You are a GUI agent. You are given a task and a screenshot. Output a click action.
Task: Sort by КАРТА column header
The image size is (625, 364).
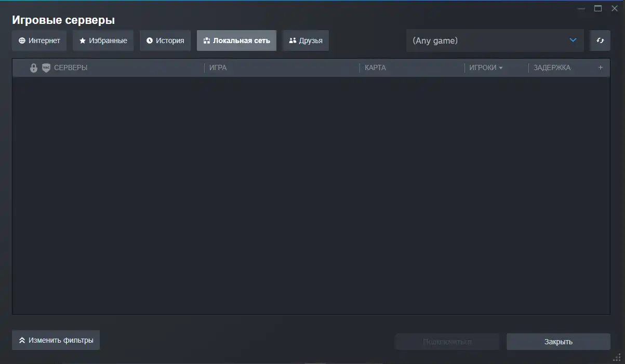point(375,68)
